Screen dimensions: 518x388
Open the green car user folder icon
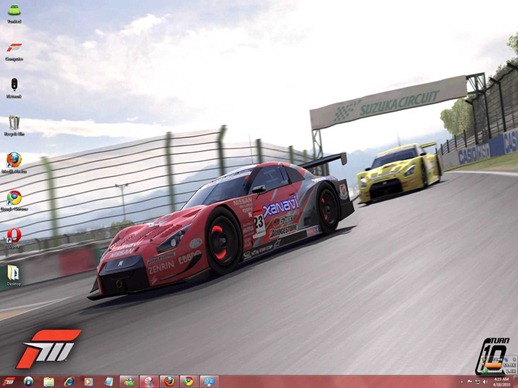pos(14,13)
